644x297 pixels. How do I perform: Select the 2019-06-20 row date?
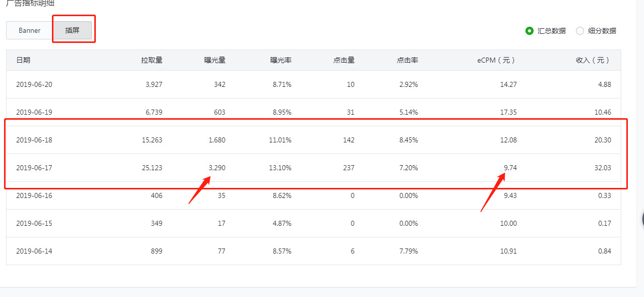click(34, 84)
